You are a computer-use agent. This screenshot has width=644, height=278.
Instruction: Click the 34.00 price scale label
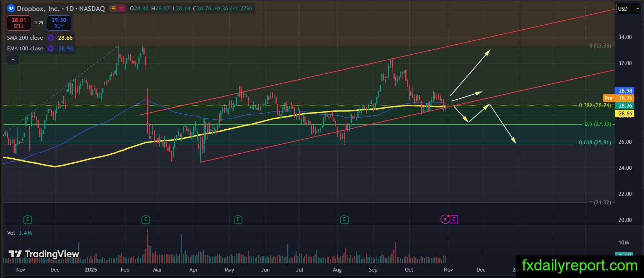tap(625, 37)
